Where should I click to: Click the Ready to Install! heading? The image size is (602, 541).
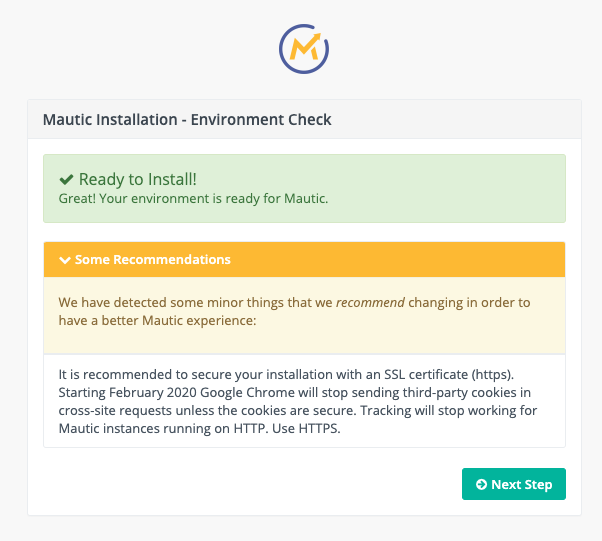tap(138, 179)
